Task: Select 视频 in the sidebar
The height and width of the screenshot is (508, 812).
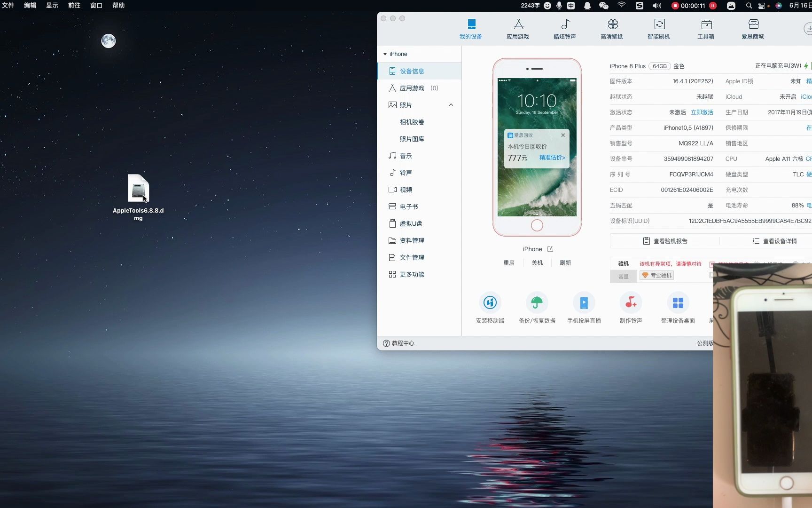Action: pyautogui.click(x=419, y=190)
